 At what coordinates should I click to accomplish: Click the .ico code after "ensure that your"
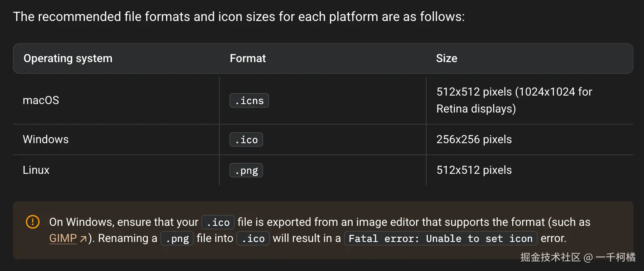pyautogui.click(x=218, y=222)
